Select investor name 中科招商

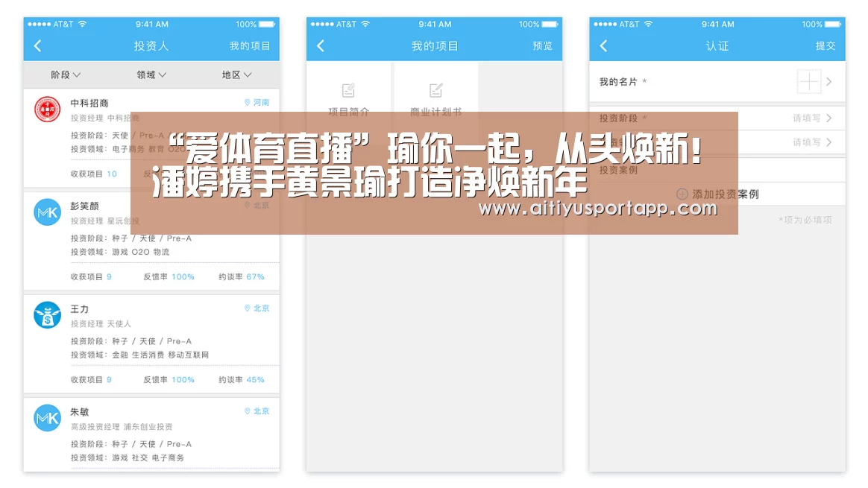(89, 104)
